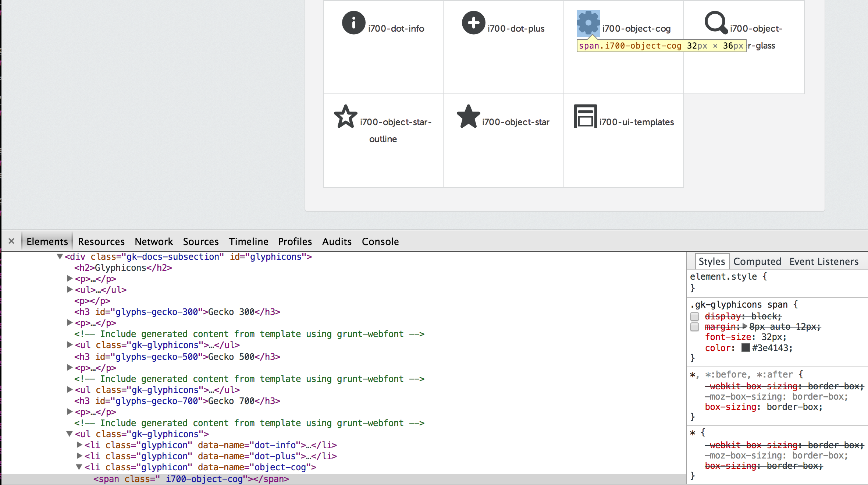Click the star outline glyph icon
Image resolution: width=868 pixels, height=485 pixels.
click(x=345, y=116)
